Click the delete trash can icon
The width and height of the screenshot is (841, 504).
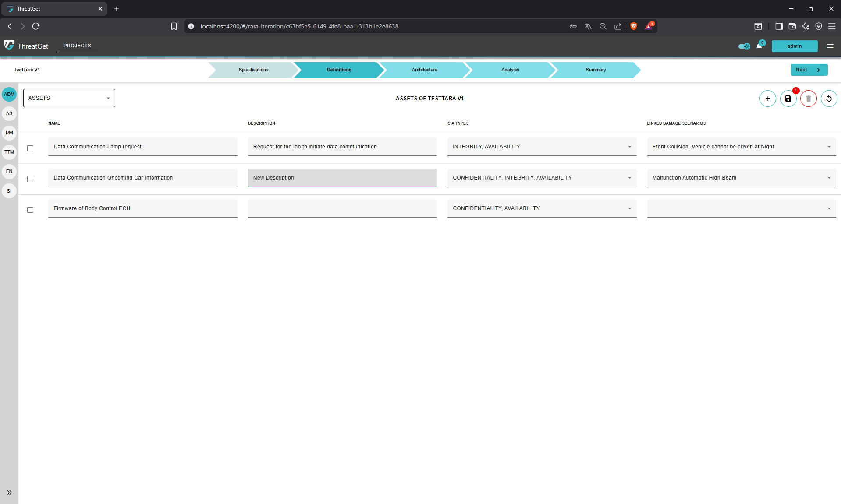[x=808, y=99]
